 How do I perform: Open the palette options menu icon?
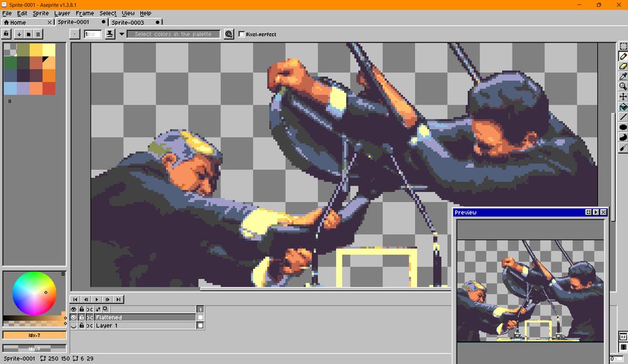coord(38,35)
